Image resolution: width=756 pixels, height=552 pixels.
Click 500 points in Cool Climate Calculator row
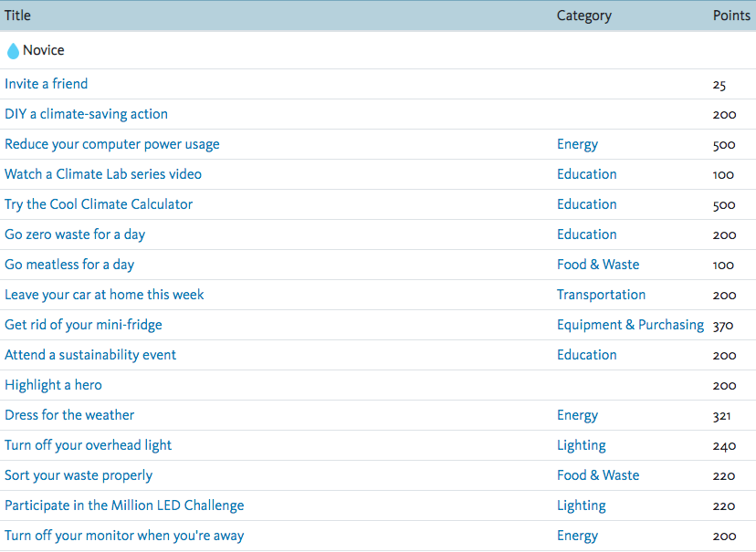(724, 205)
